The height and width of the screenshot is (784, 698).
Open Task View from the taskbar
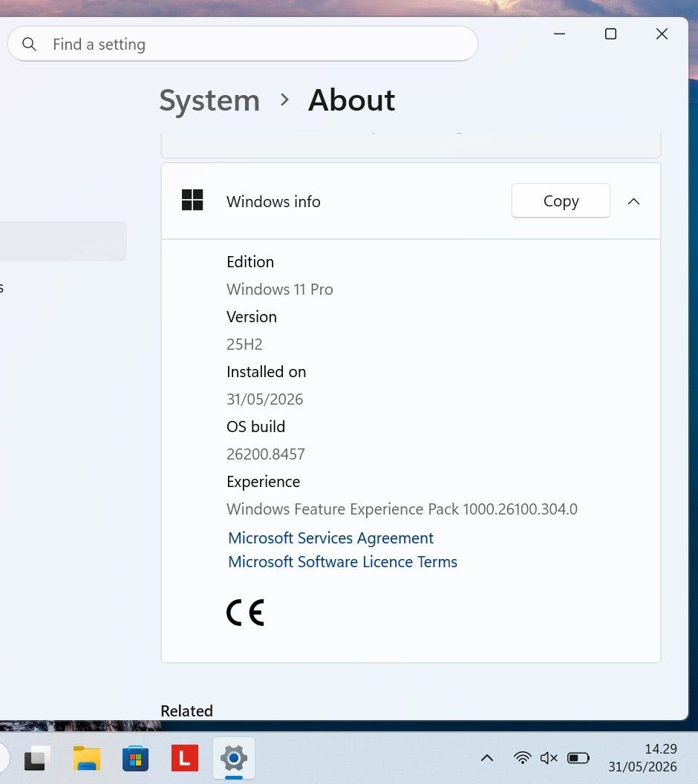coord(38,759)
